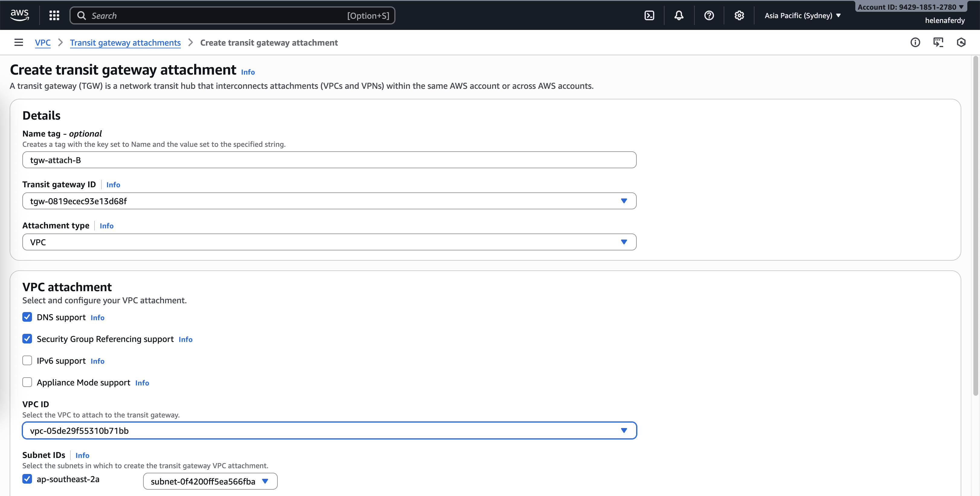
Task: Open the ap-southeast-2a subnet dropdown
Action: pos(210,481)
